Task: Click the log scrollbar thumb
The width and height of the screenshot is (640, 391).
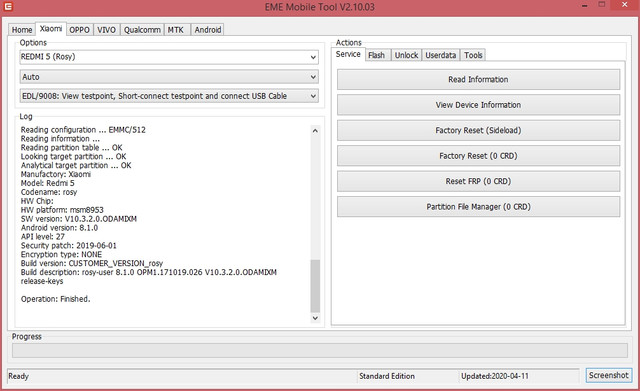Action: [315, 286]
